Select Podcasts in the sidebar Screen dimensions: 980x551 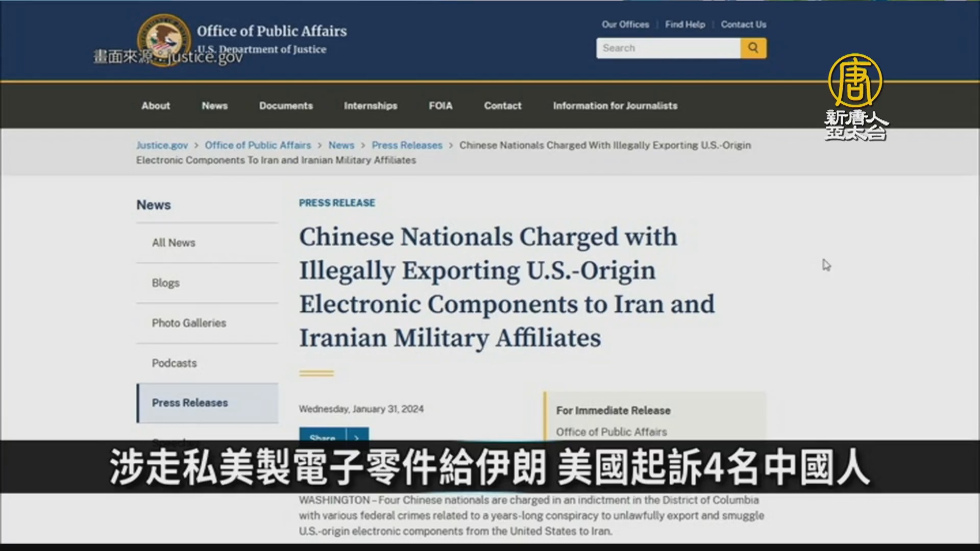coord(174,363)
